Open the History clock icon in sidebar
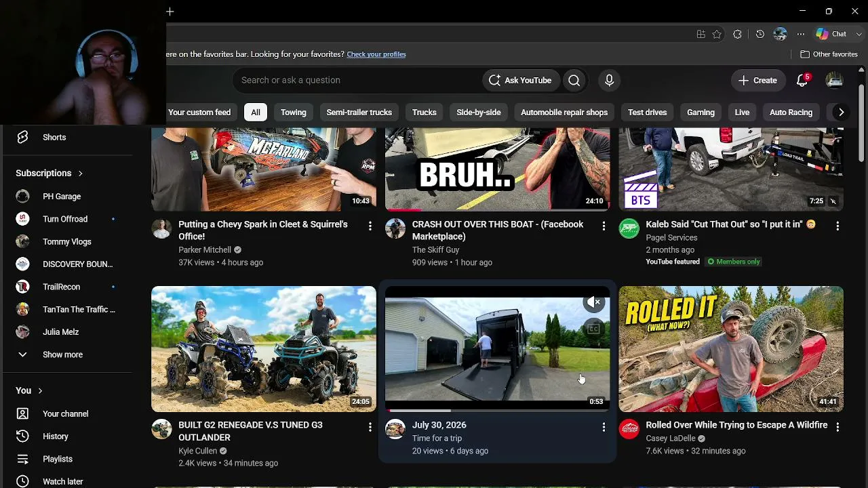The width and height of the screenshot is (868, 488). coord(22,436)
